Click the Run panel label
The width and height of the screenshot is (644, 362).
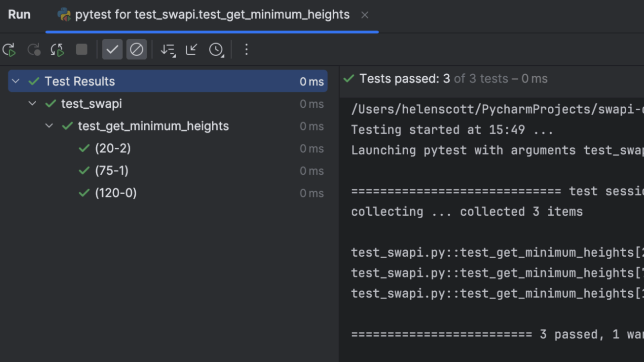click(19, 14)
